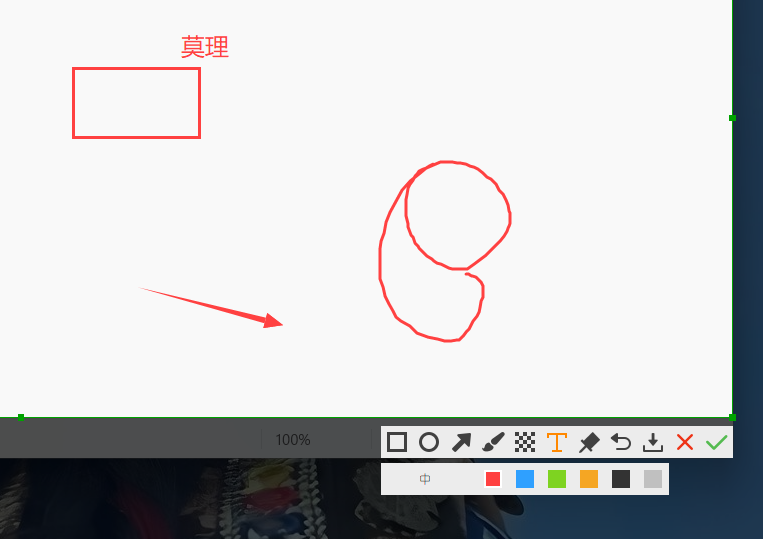The width and height of the screenshot is (763, 539).
Task: Choose the black color swatch
Action: tap(621, 479)
